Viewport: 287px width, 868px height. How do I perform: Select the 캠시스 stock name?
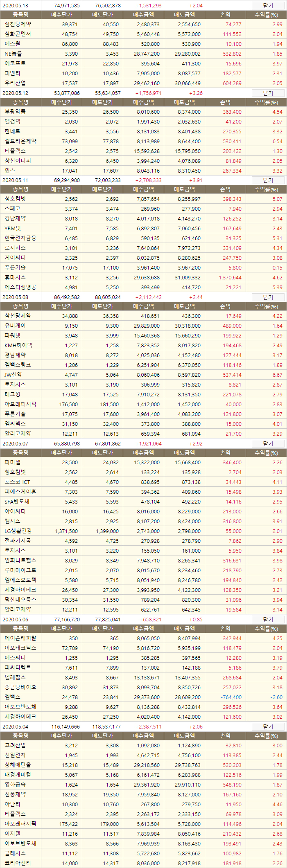(12, 521)
